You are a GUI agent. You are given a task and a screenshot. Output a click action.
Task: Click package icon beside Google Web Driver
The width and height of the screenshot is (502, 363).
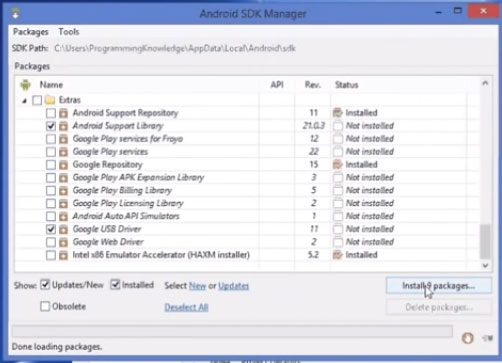[x=63, y=242]
